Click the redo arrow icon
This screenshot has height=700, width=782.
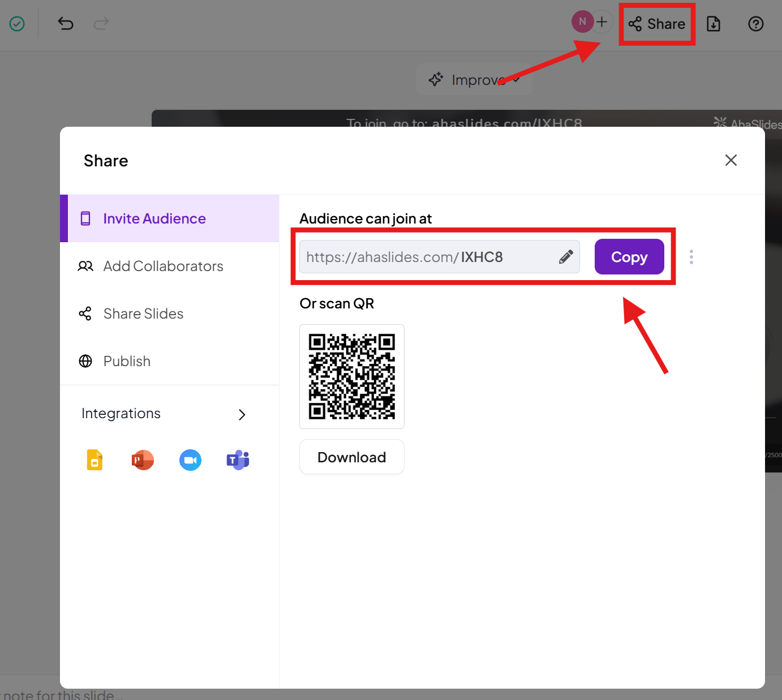tap(101, 24)
